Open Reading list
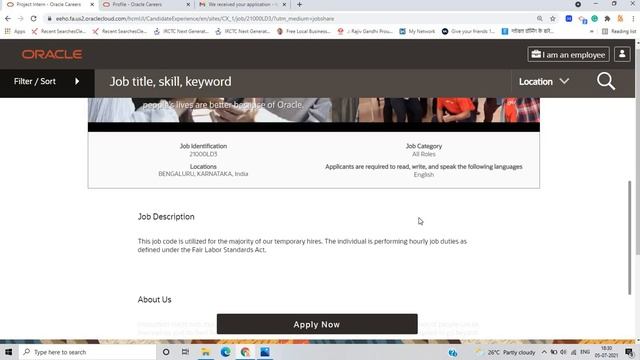The height and width of the screenshot is (360, 640). coord(619,31)
